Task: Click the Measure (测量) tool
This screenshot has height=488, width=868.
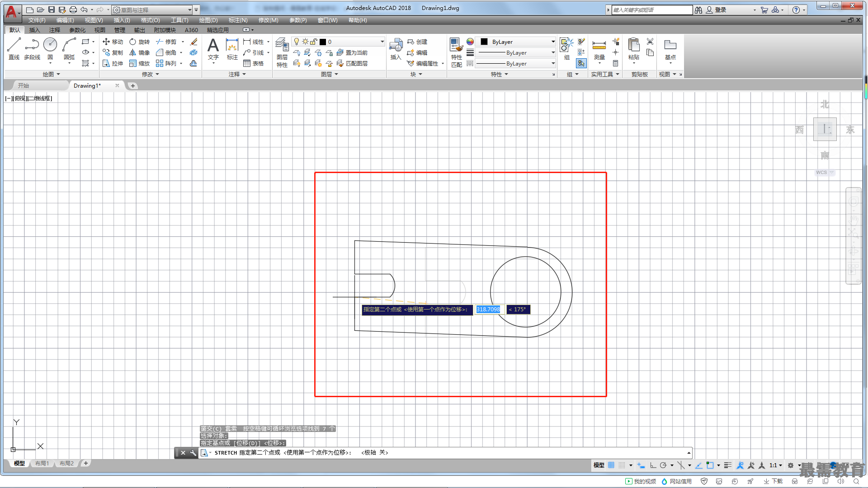Action: (x=599, y=49)
